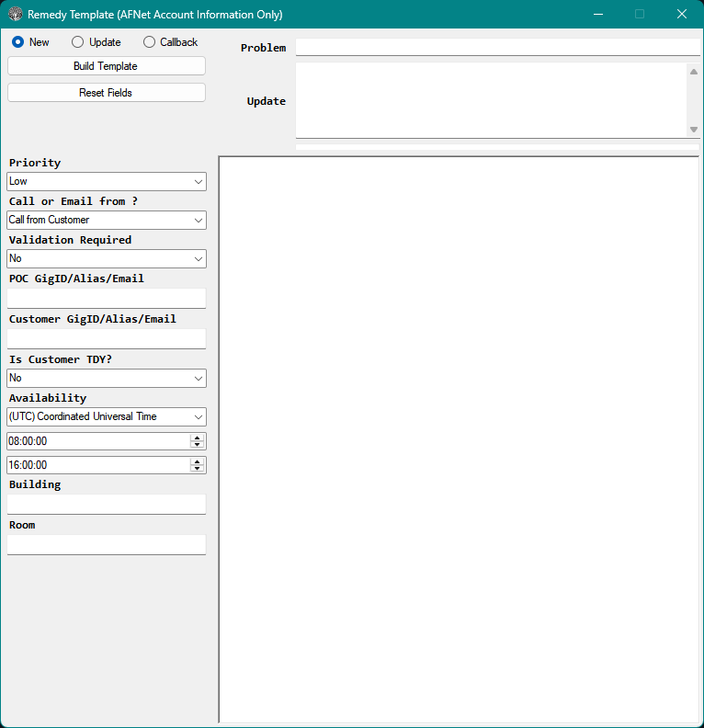The height and width of the screenshot is (728, 704).
Task: Click the large template output area
Action: (x=459, y=439)
